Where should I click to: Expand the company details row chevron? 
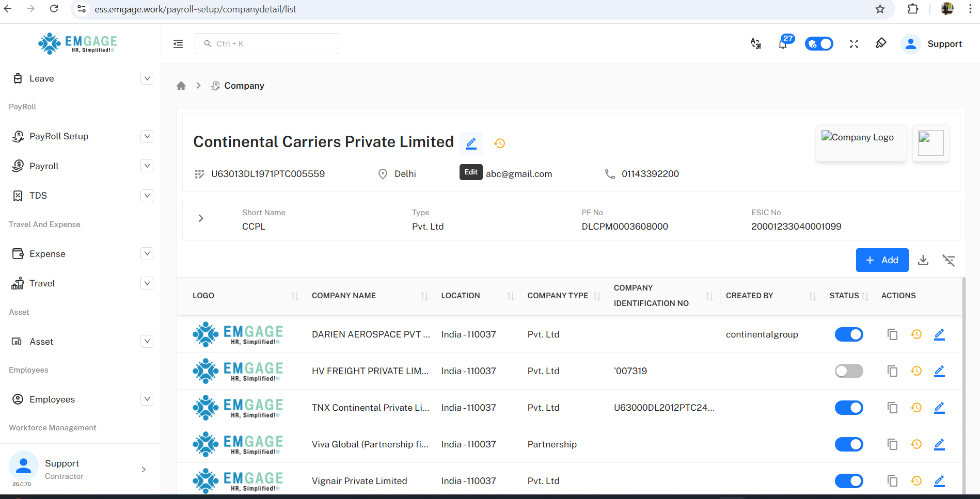(201, 218)
